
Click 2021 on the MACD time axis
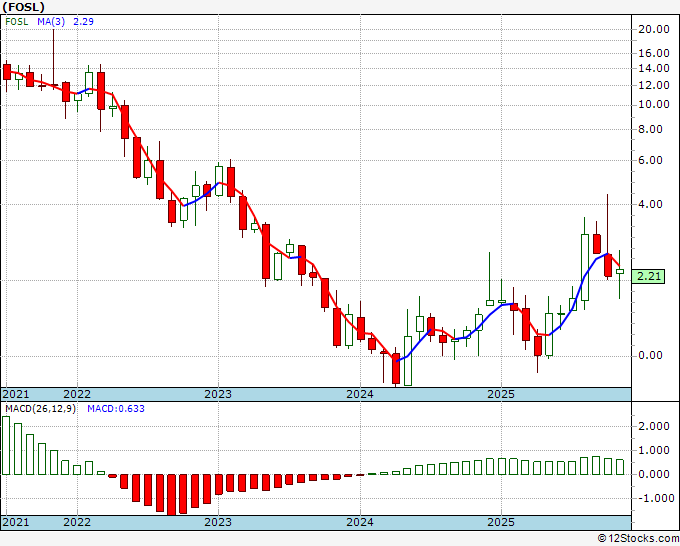[x=16, y=522]
